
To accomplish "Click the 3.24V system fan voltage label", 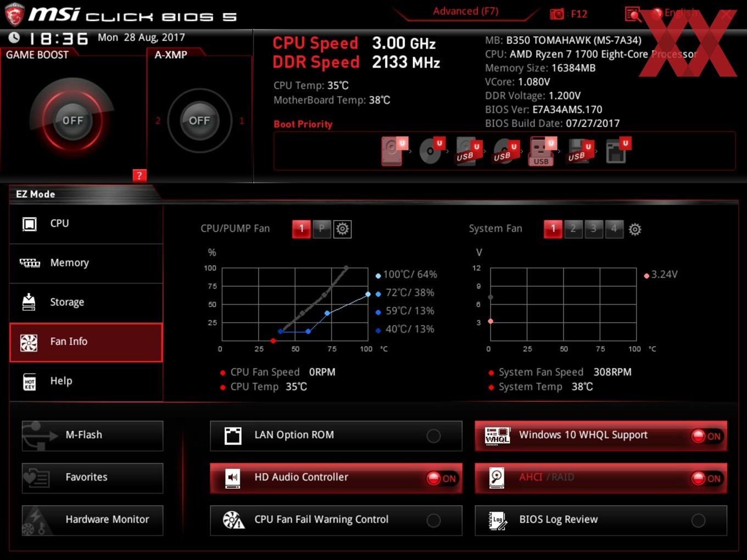I will 664,275.
